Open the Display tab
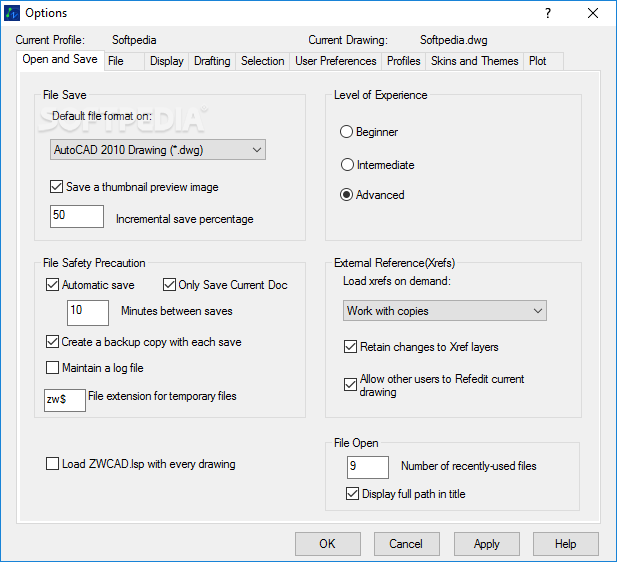Viewport: 617px width, 562px height. pyautogui.click(x=167, y=61)
